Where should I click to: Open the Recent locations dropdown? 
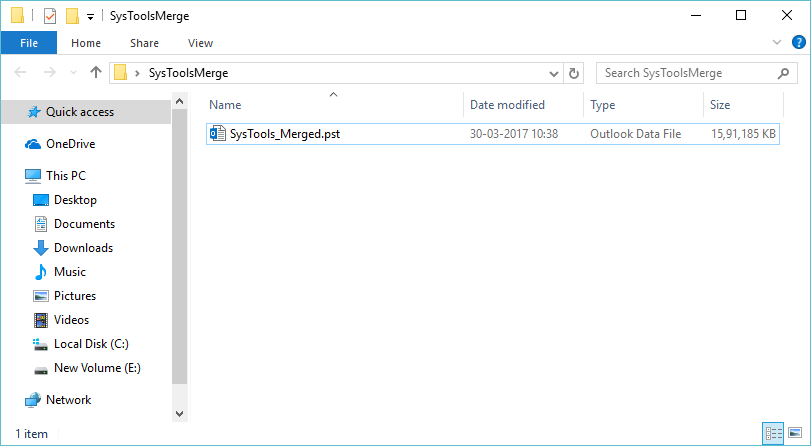(x=73, y=73)
